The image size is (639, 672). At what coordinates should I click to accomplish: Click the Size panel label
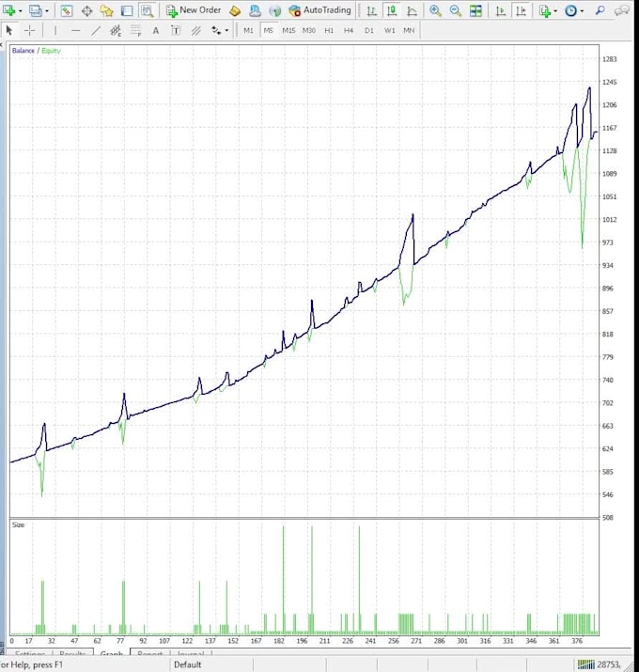coord(18,525)
